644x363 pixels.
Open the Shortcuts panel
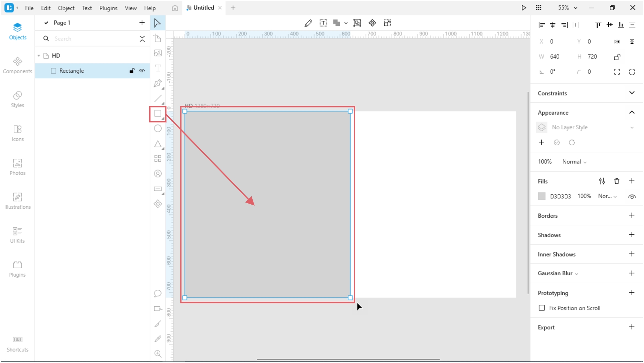click(17, 344)
